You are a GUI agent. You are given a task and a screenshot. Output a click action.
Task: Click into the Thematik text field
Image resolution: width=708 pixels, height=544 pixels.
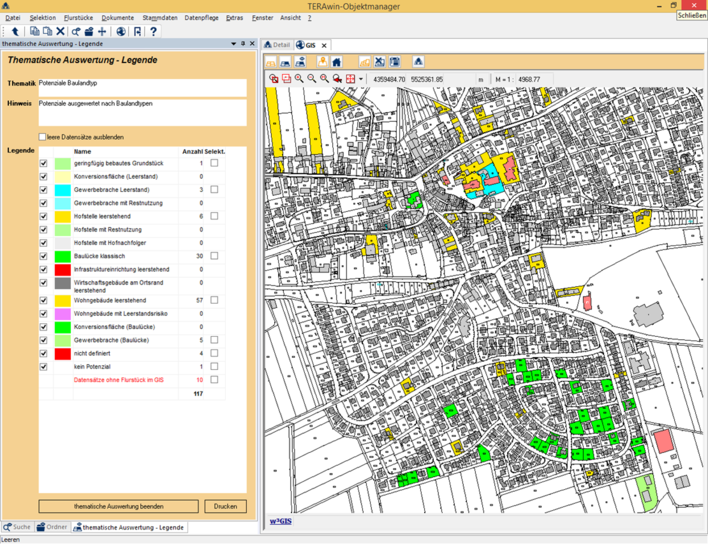[142, 88]
